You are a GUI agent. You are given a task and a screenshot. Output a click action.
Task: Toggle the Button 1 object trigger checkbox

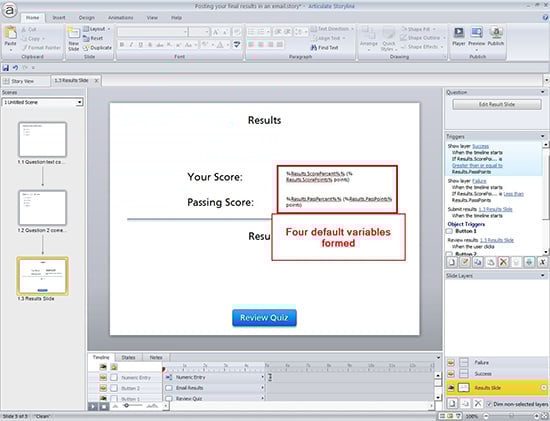tap(449, 231)
